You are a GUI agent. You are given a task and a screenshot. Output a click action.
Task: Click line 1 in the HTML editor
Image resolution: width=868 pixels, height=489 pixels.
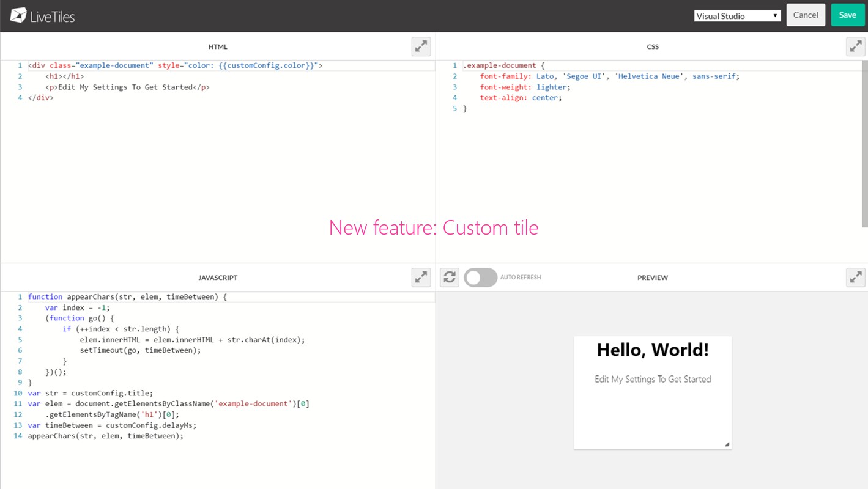(x=175, y=65)
